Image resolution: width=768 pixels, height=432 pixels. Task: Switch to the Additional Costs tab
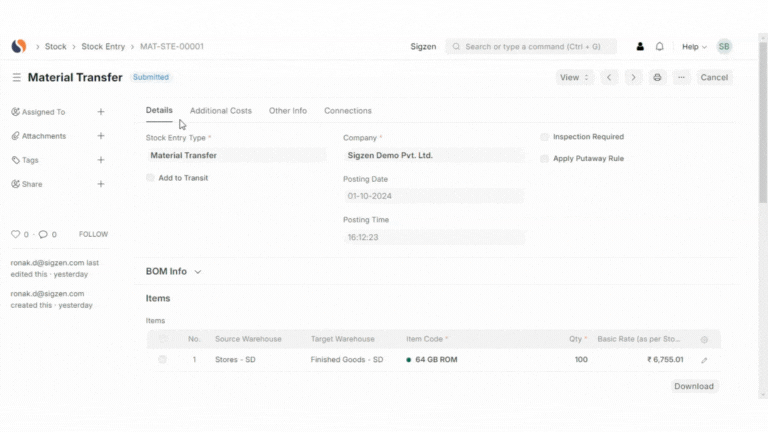221,111
